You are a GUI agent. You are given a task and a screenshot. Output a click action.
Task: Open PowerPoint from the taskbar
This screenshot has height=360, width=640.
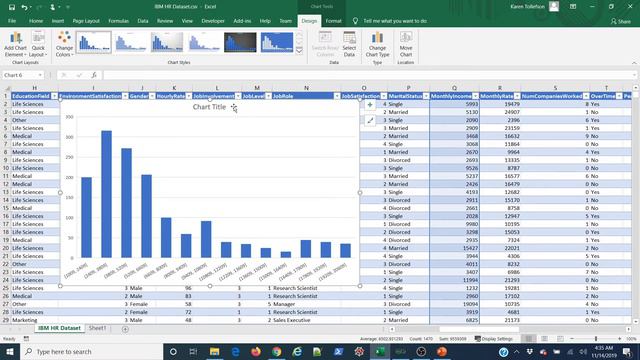442,351
